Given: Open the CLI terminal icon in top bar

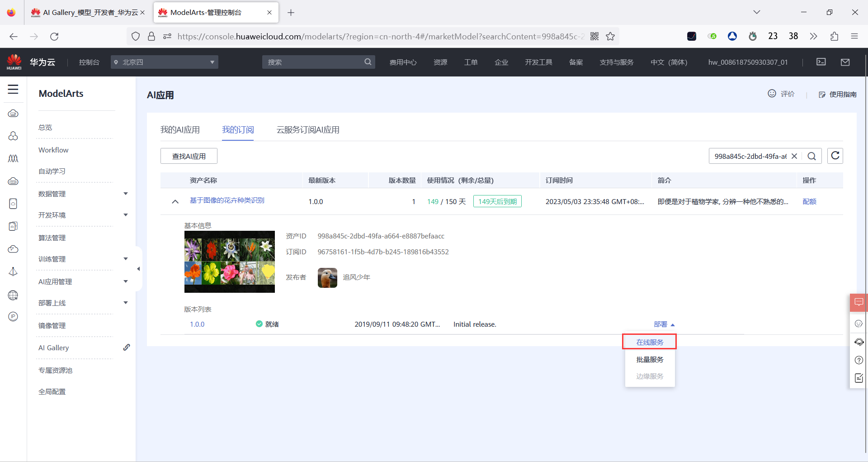Looking at the screenshot, I should [x=821, y=62].
